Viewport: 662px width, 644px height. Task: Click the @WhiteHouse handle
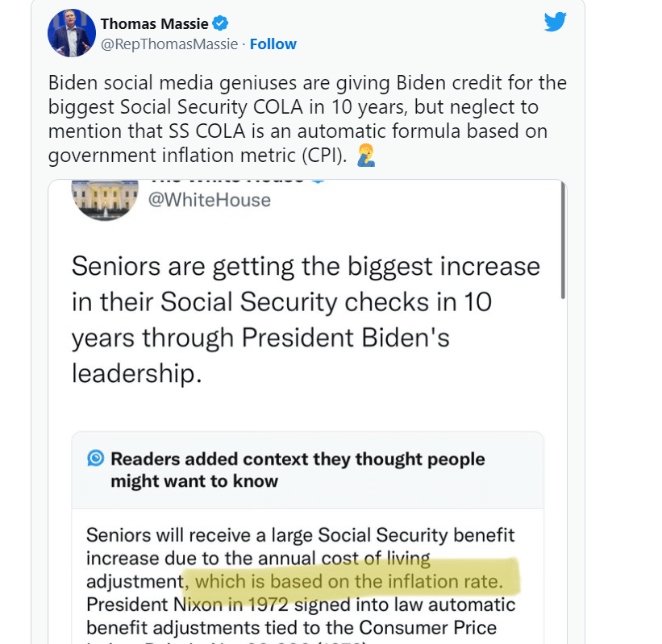pyautogui.click(x=210, y=200)
